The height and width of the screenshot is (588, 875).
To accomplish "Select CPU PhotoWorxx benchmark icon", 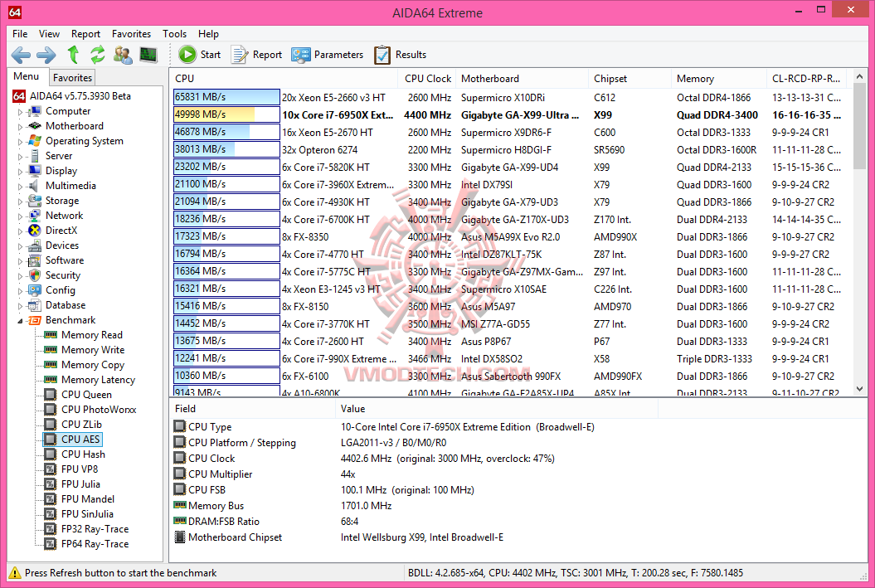I will click(51, 410).
